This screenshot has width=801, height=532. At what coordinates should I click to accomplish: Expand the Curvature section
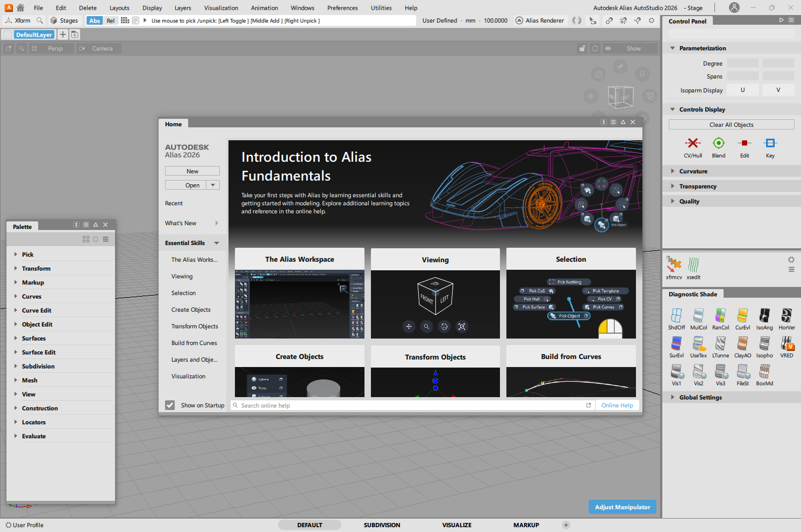(693, 171)
